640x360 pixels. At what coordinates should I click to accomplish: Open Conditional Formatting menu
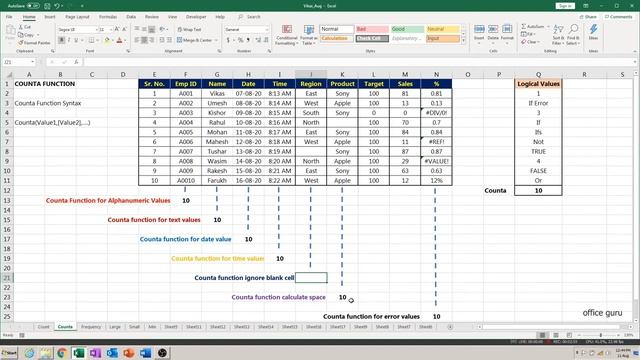287,35
